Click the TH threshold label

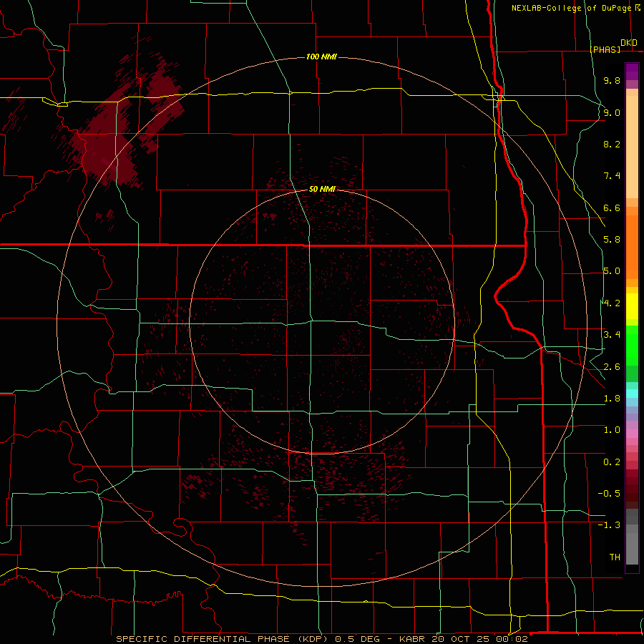coord(615,557)
